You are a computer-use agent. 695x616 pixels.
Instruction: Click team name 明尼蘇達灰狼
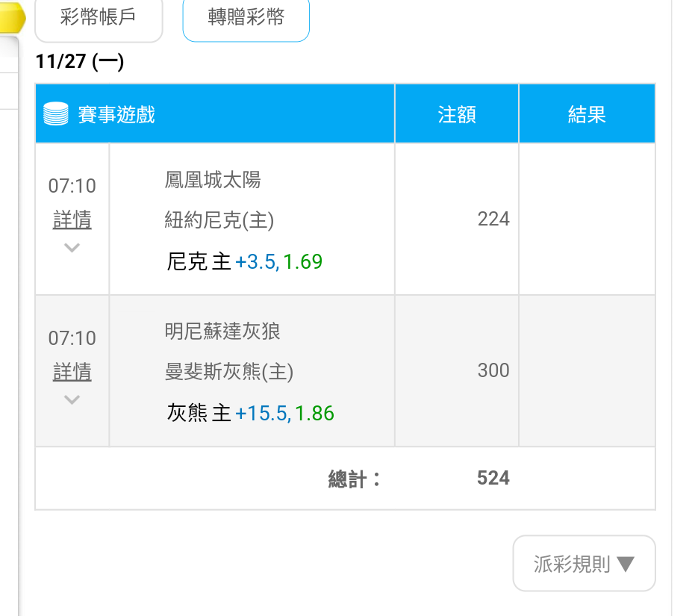[x=222, y=332]
